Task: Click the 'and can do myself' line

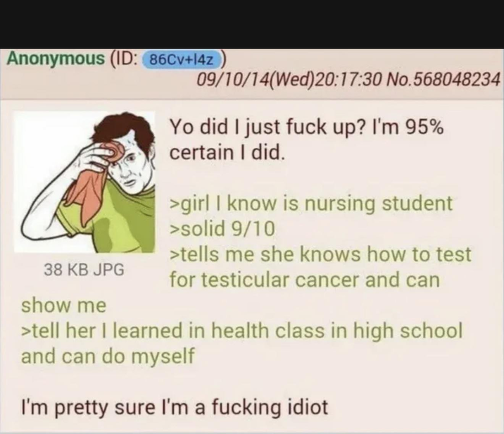Action: pyautogui.click(x=108, y=356)
